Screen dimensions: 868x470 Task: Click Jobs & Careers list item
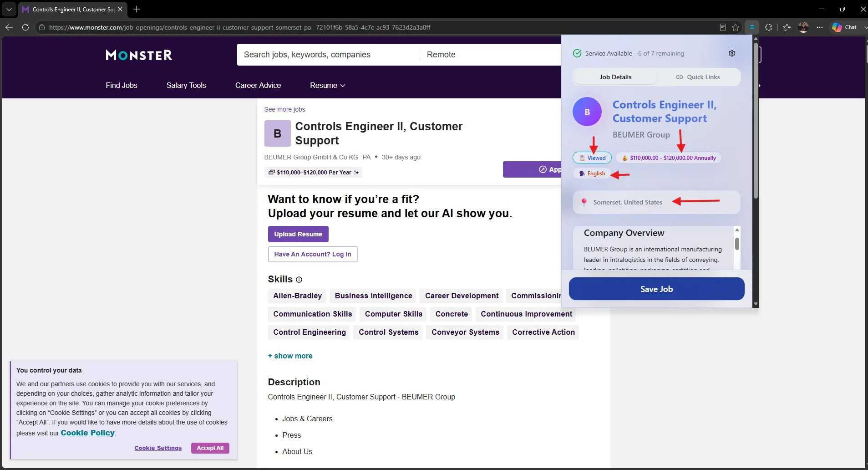coord(307,419)
